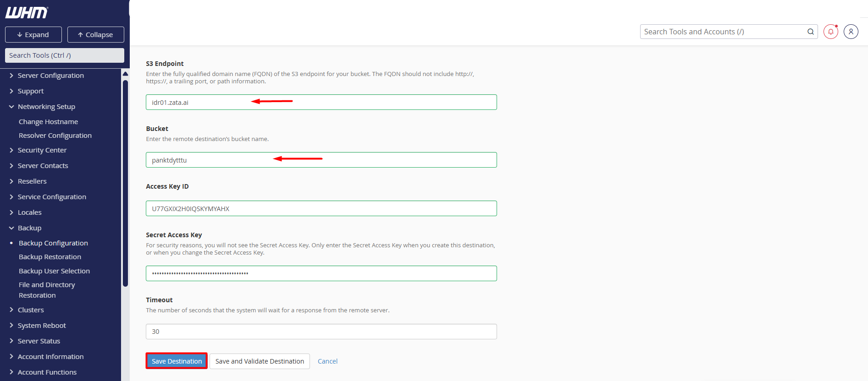Collapse the Backup menu section
This screenshot has height=381, width=868.
tap(29, 228)
